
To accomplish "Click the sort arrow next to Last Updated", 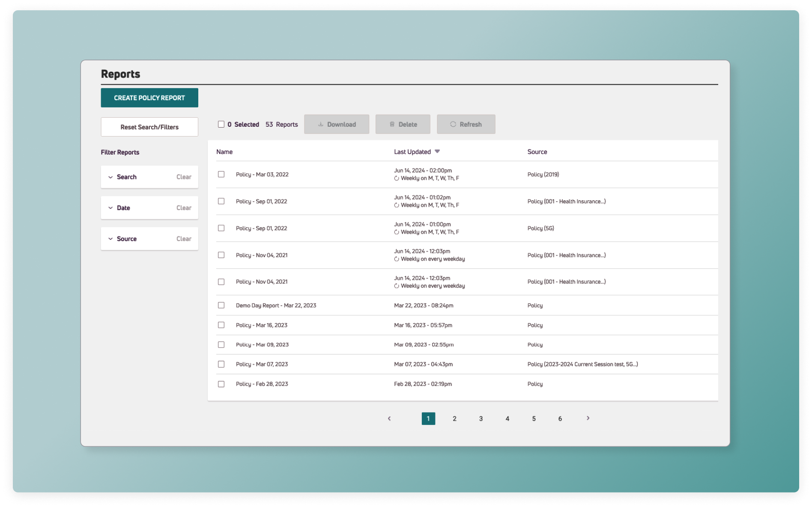I will (437, 151).
